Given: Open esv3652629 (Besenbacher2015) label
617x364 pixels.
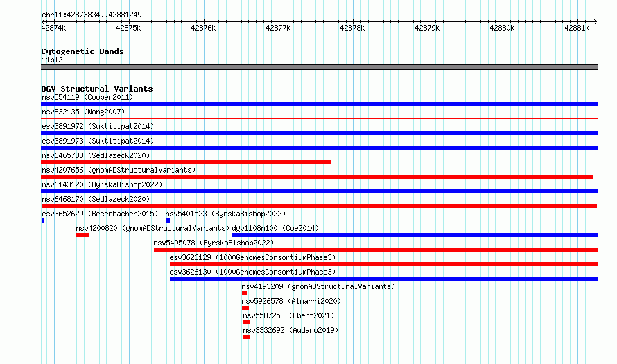Looking at the screenshot, I should pyautogui.click(x=100, y=214).
